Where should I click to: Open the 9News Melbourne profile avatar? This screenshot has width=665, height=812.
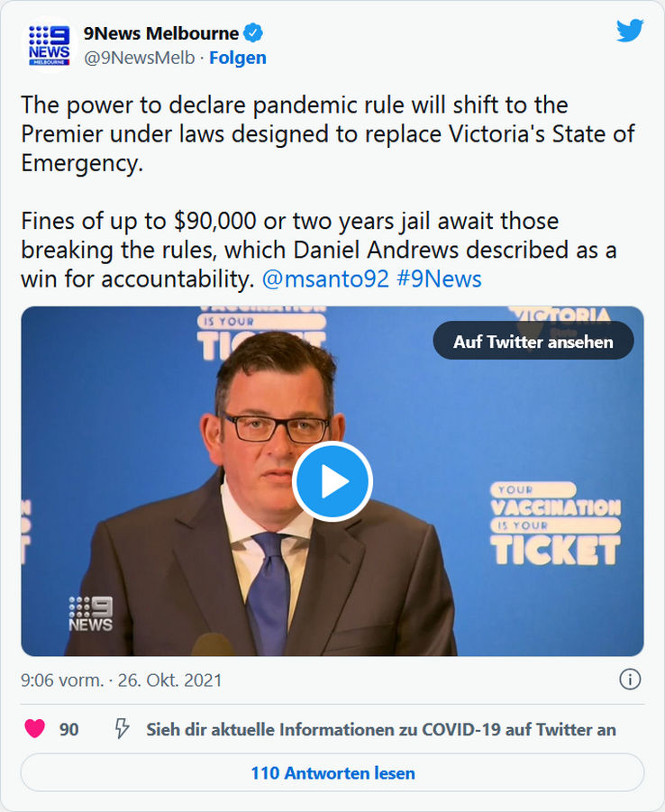coord(50,45)
